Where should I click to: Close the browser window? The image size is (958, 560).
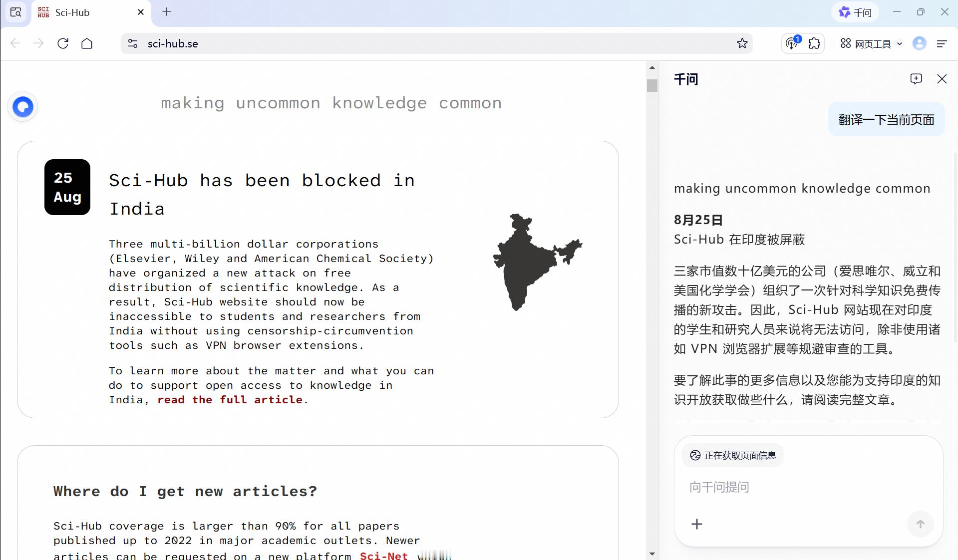pos(945,12)
